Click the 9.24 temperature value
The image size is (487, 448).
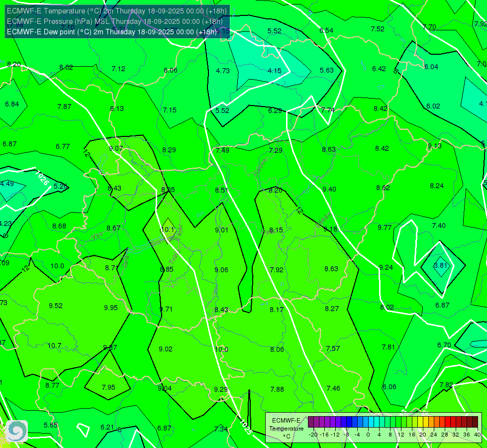[386, 267]
